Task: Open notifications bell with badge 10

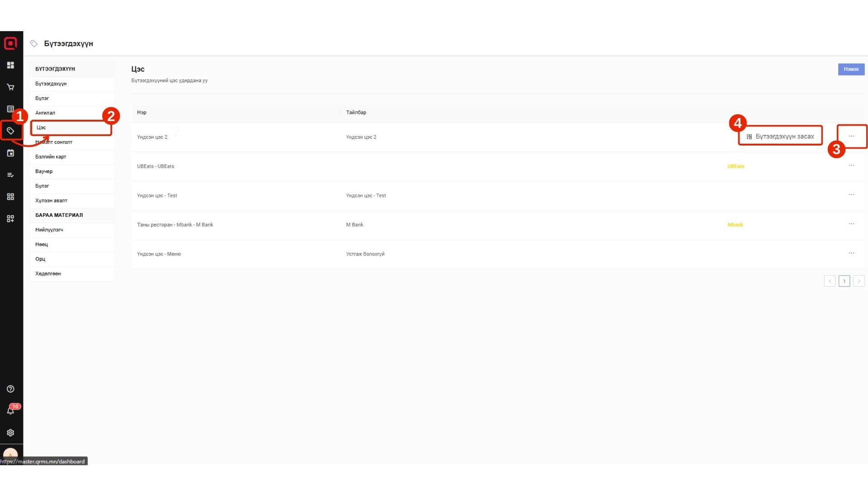Action: (10, 411)
